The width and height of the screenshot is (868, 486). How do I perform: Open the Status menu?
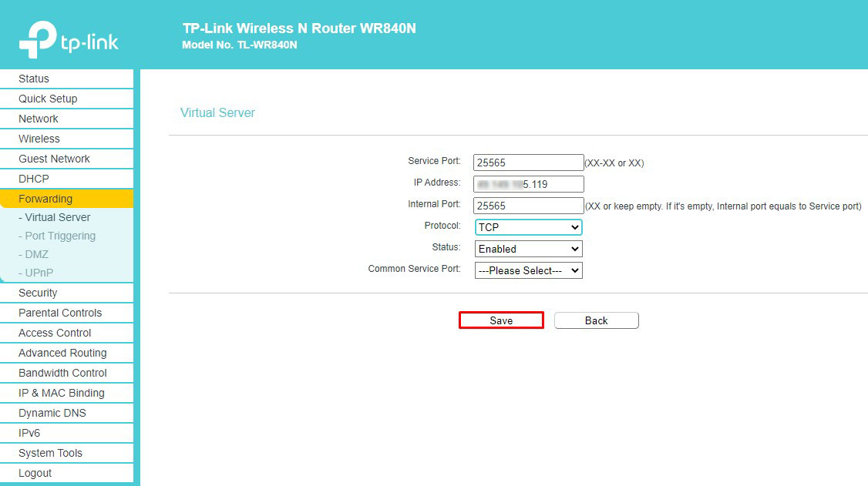(x=66, y=79)
